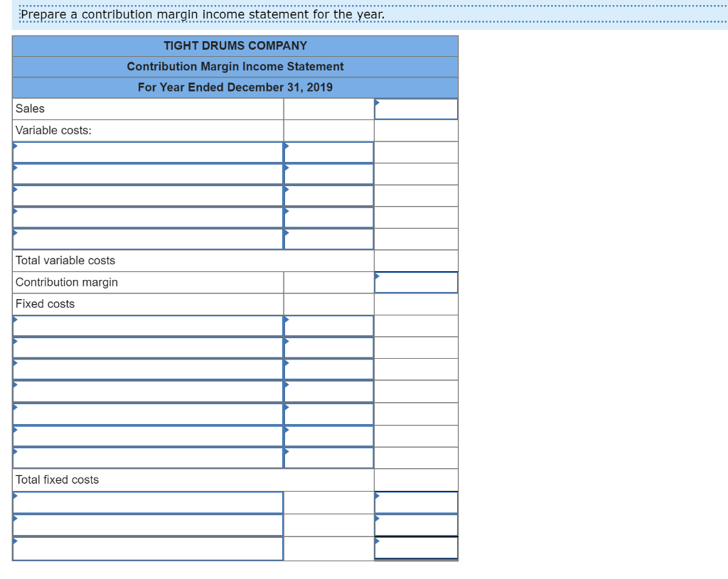728x579 pixels.
Task: Open the Sales amount dropdown cell
Action: point(416,108)
